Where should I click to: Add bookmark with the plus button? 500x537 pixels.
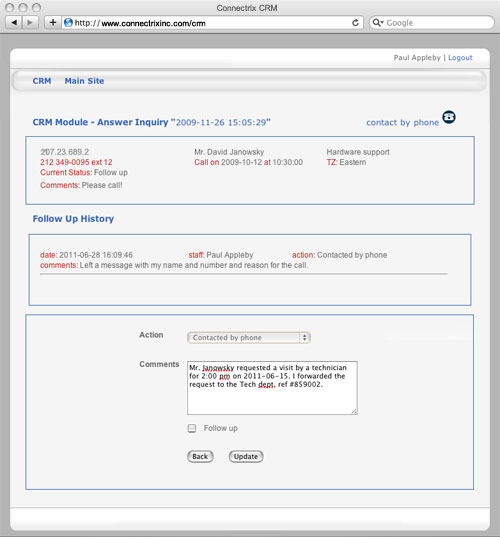[53, 23]
